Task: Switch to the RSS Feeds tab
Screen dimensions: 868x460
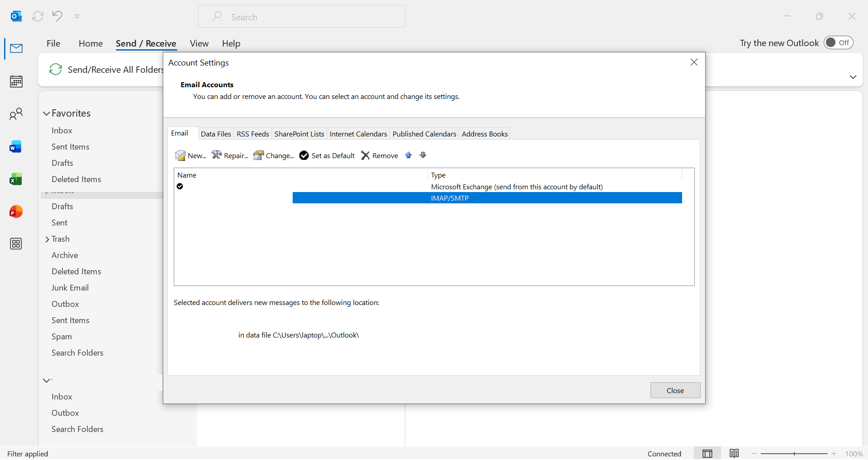Action: point(253,134)
